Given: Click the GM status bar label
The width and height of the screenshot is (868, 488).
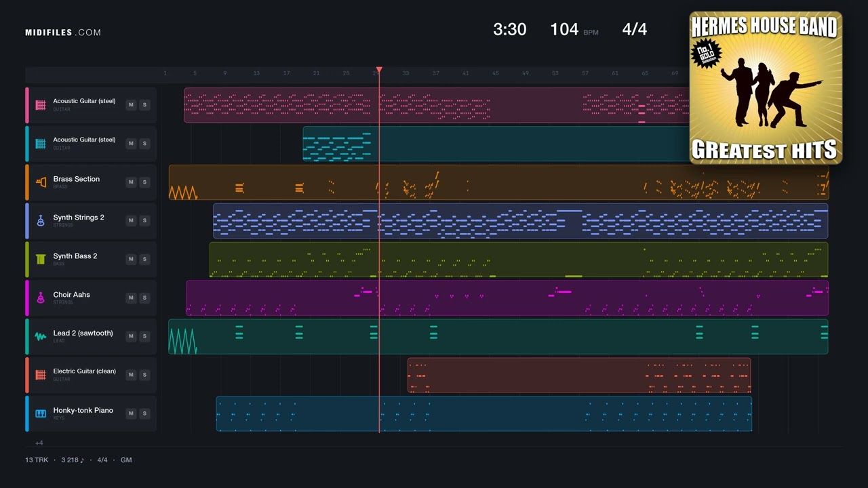Looking at the screenshot, I should pyautogui.click(x=126, y=460).
